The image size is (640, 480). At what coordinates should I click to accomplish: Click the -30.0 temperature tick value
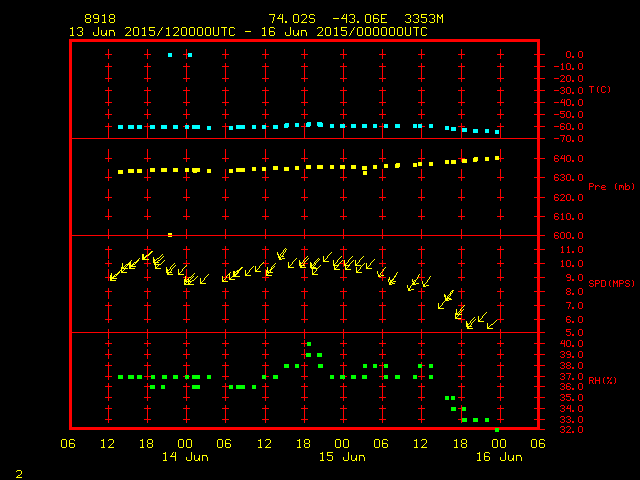[569, 91]
